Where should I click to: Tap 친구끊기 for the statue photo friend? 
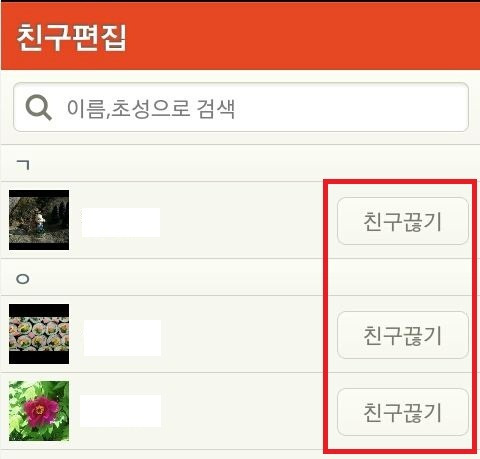[403, 221]
